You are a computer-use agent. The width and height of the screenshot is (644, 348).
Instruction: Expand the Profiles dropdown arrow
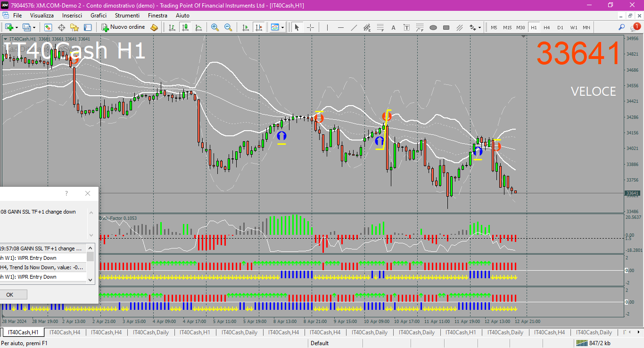pyautogui.click(x=34, y=27)
